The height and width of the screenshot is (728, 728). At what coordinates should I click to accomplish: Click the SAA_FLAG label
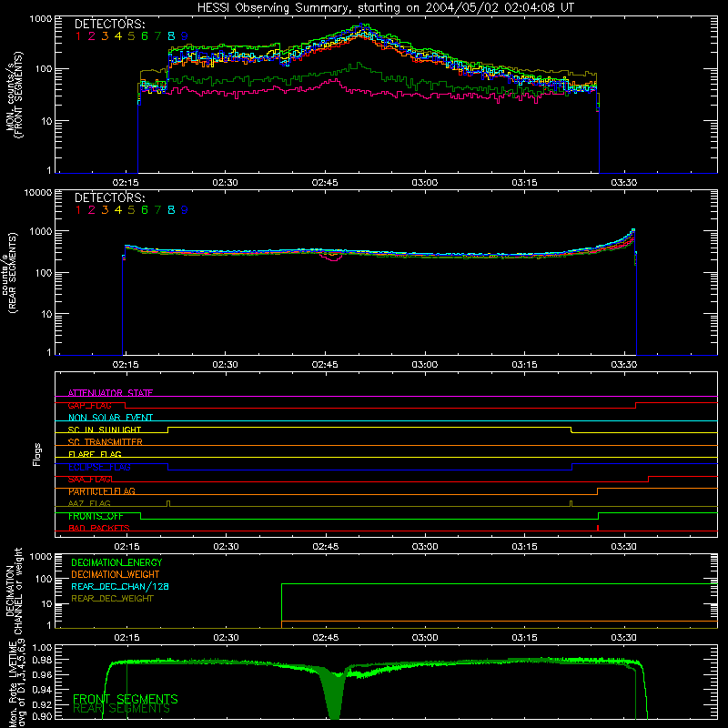89,479
